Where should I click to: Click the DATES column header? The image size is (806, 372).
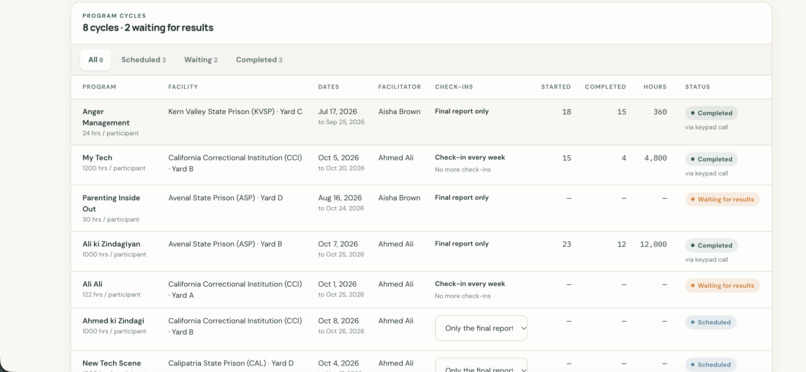[328, 87]
